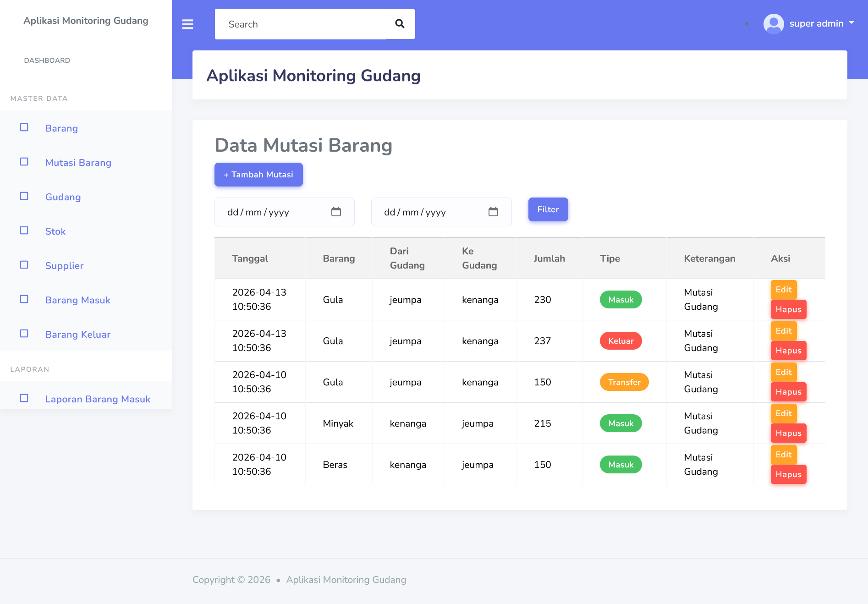Click the search magnifier icon

(400, 24)
